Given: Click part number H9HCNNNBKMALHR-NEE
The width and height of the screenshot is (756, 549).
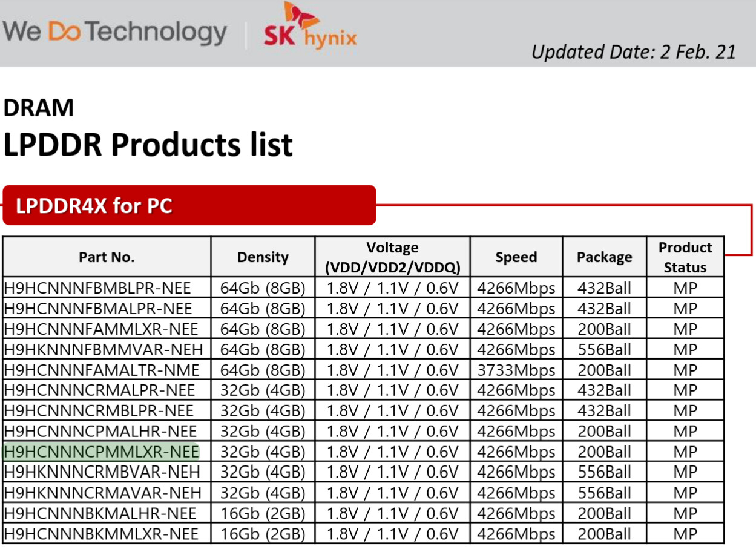Looking at the screenshot, I should [x=100, y=514].
